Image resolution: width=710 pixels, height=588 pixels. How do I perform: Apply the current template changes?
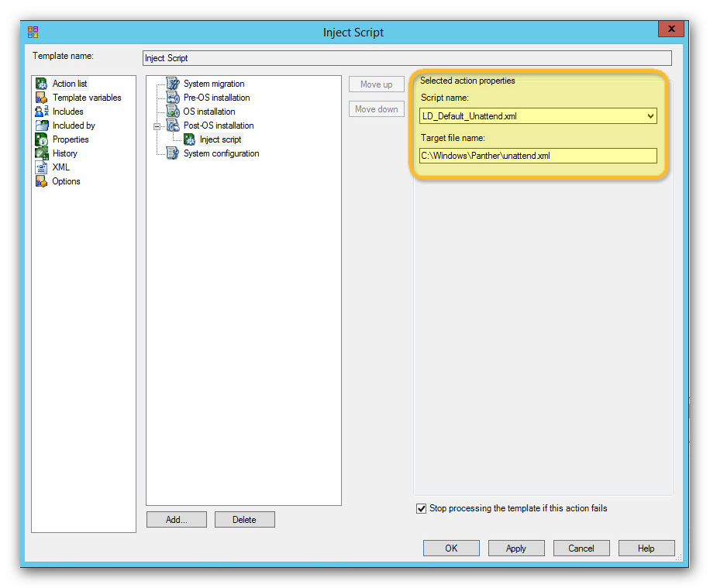click(x=515, y=548)
